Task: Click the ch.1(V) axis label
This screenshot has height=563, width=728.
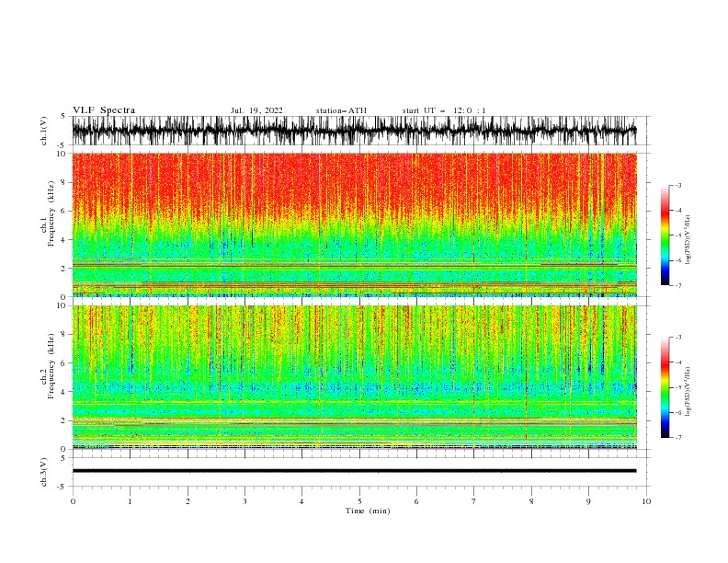Action: (x=44, y=131)
